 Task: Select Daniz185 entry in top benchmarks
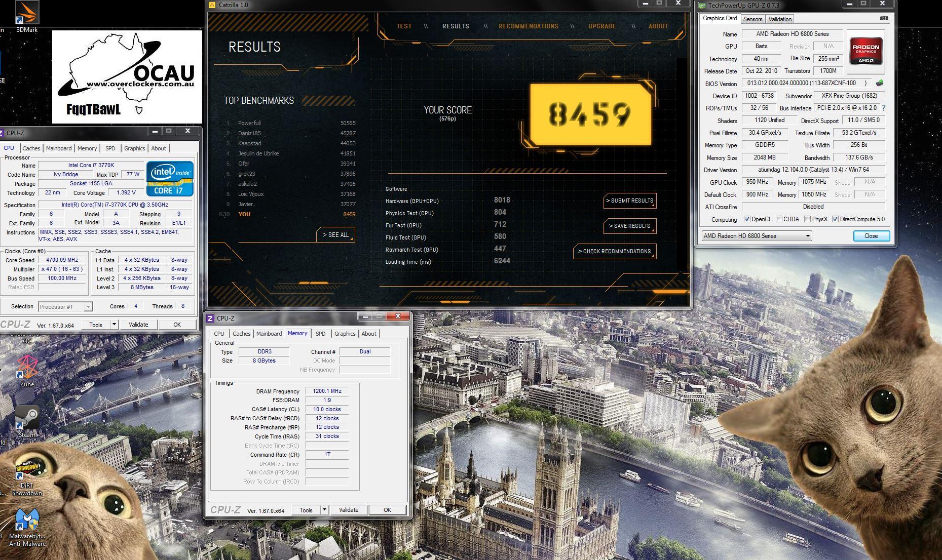click(290, 133)
